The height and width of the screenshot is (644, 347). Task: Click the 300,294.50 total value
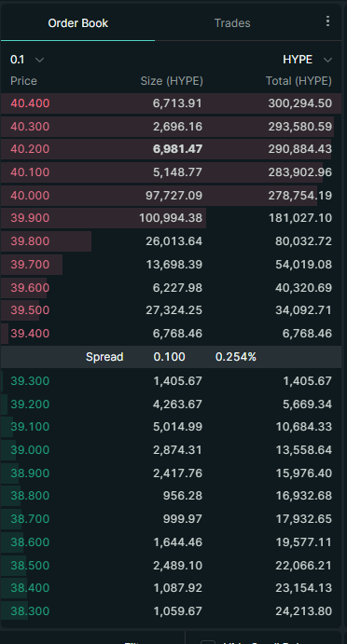[x=299, y=103]
